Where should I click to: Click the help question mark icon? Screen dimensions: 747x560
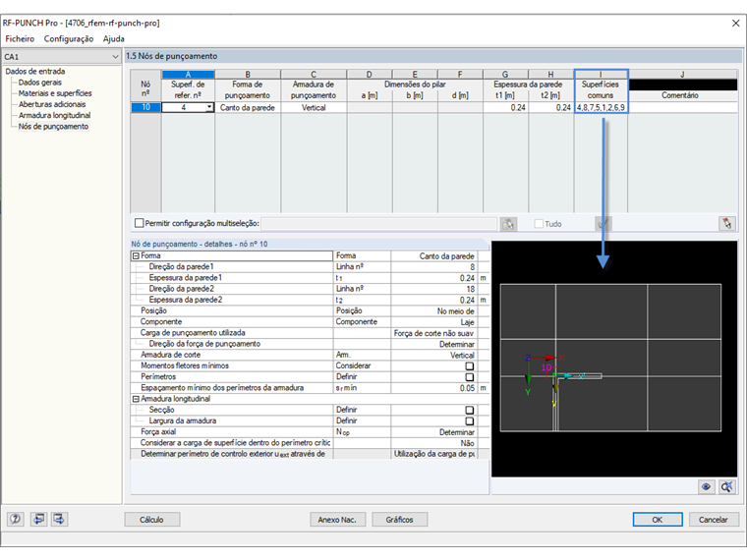[x=16, y=519]
